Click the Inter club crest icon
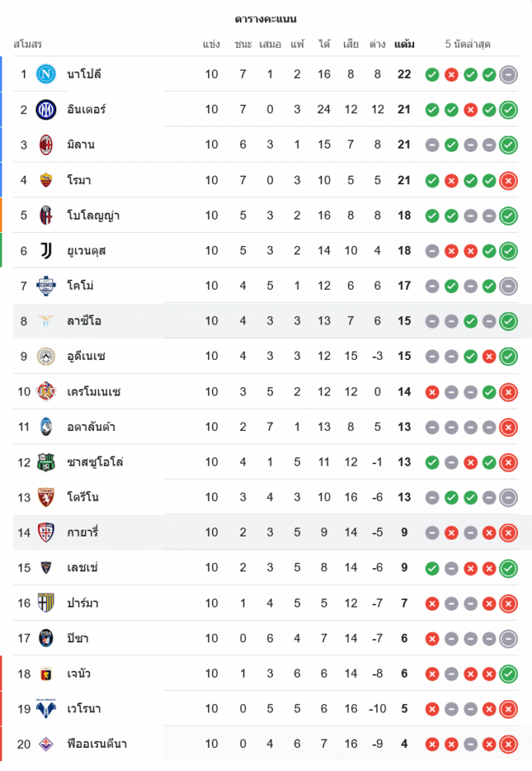 tap(46, 109)
